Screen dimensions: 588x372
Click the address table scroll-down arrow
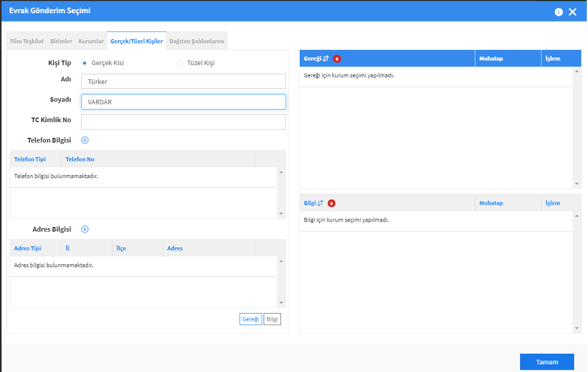[281, 303]
